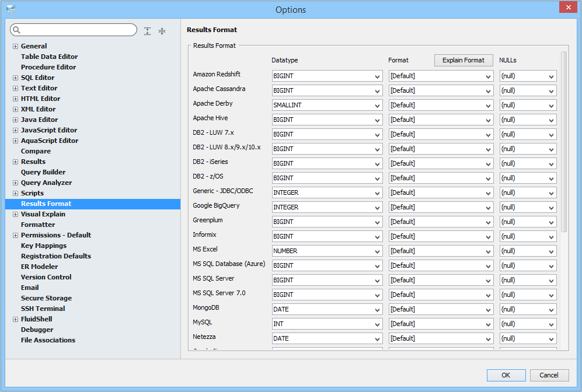Screen dimensions: 582x392
Task: Expand the General tree node
Action: pos(15,46)
